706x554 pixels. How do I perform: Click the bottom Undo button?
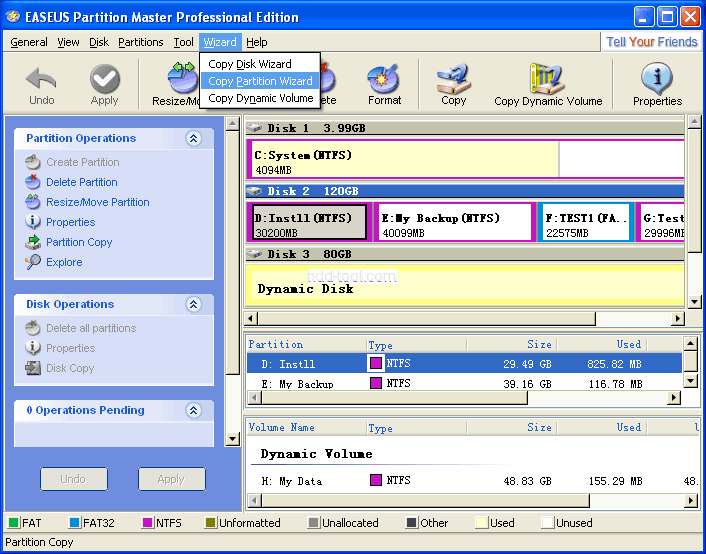click(x=74, y=479)
